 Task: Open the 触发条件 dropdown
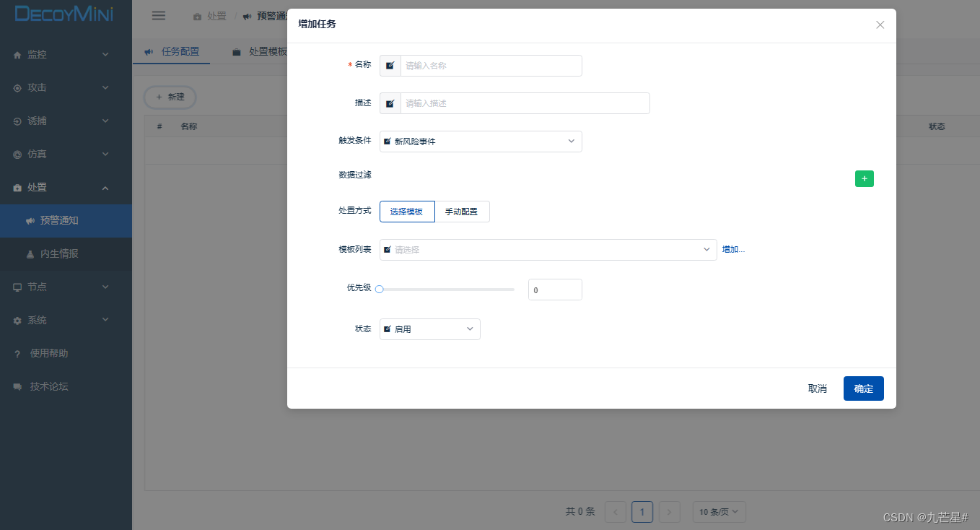pyautogui.click(x=481, y=142)
